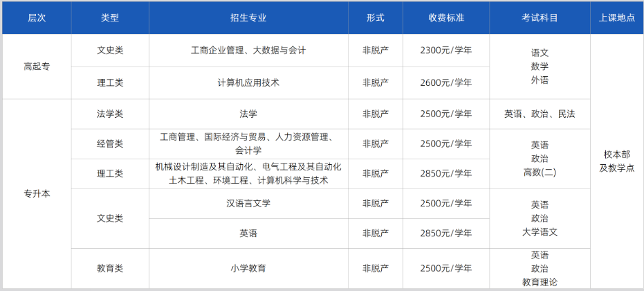Image resolution: width=644 pixels, height=291 pixels.
Task: Click the 法学 major cell
Action: coord(248,114)
